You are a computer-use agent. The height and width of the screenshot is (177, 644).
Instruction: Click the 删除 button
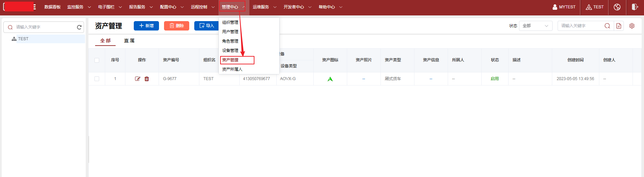(176, 26)
